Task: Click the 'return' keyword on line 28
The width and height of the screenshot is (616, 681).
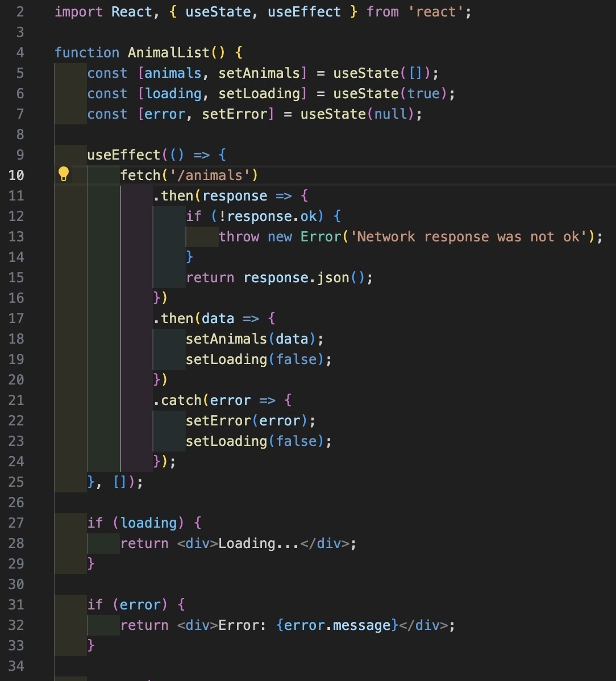Action: 144,543
